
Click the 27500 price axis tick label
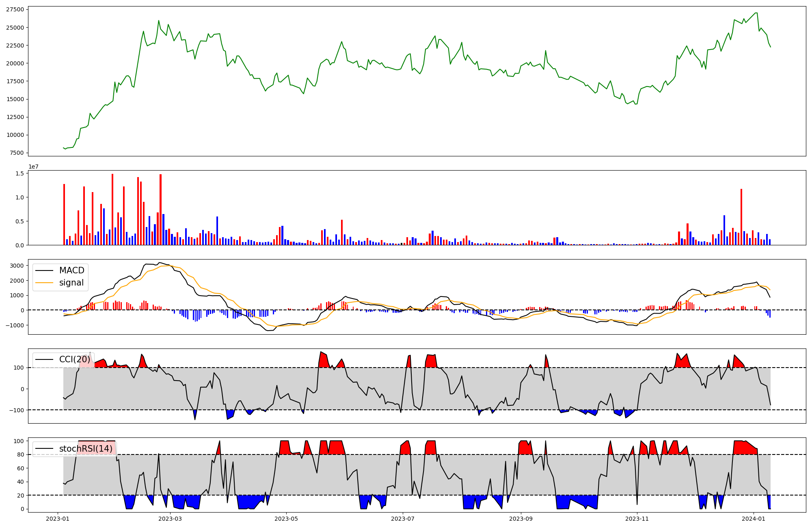coord(15,9)
